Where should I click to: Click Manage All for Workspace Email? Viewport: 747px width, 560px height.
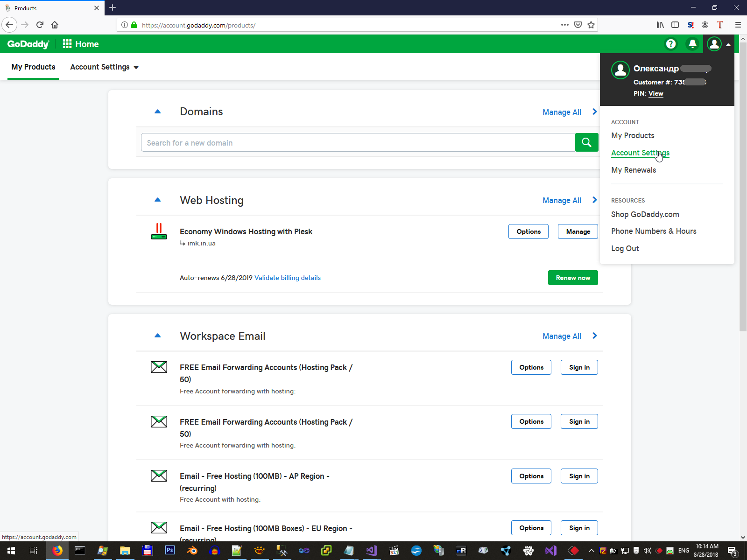coord(562,336)
